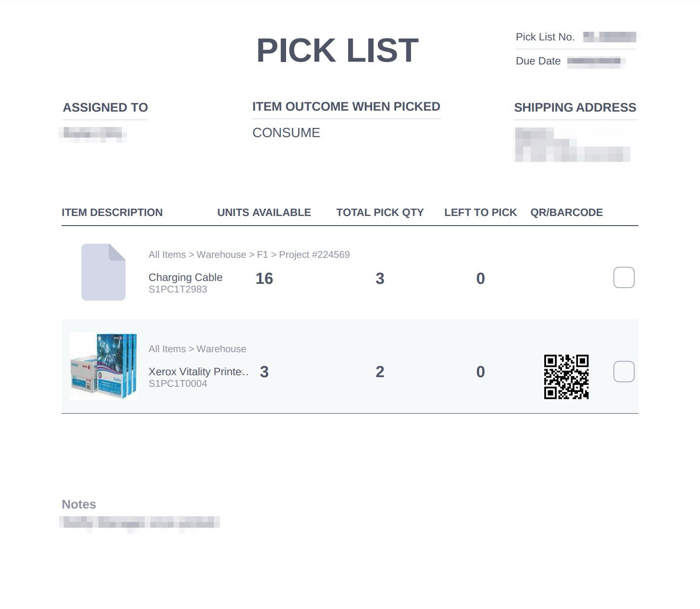The image size is (700, 609).
Task: Click the S1PC1T2983 item code
Action: point(178,289)
